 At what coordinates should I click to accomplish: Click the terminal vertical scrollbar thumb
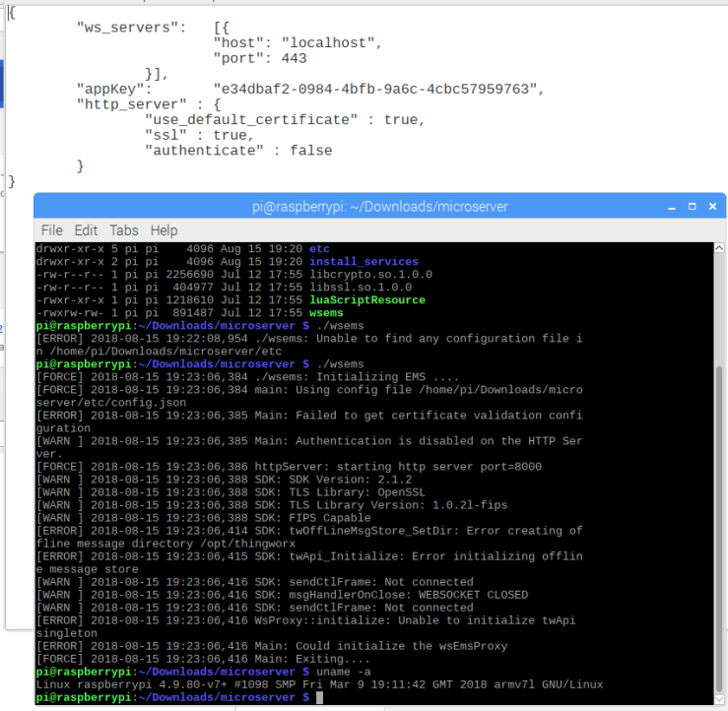pos(719,529)
